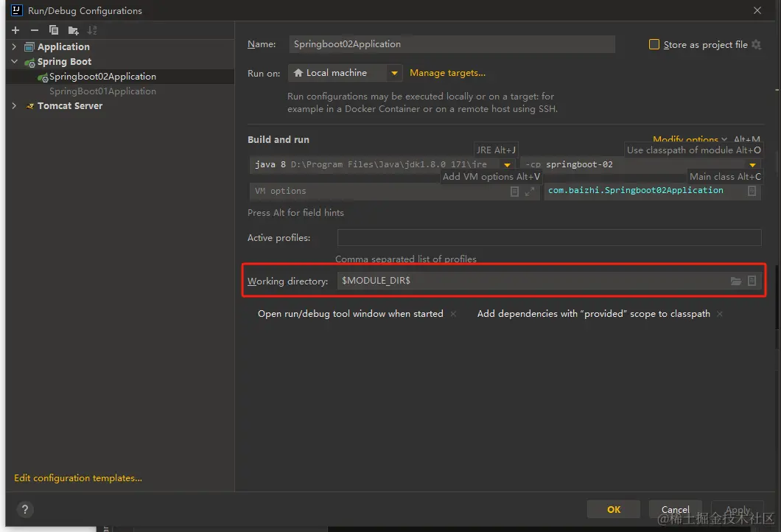Open settings gear beside Store as project file
Viewport: 781px width, 532px height.
756,44
